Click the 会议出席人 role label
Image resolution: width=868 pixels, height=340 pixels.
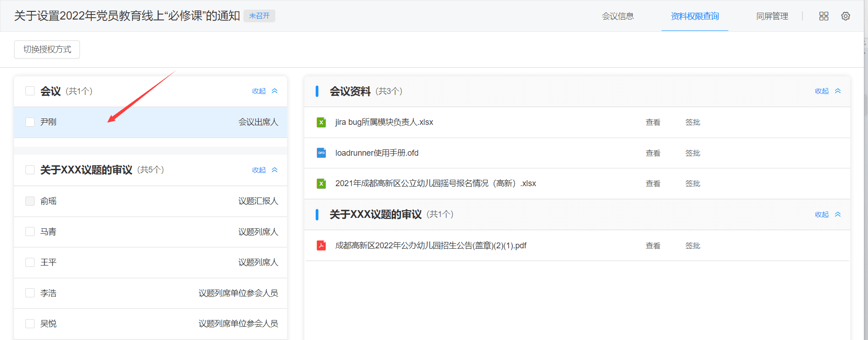258,122
